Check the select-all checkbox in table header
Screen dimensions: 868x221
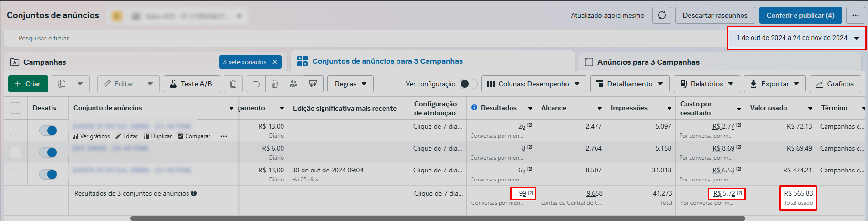[16, 108]
